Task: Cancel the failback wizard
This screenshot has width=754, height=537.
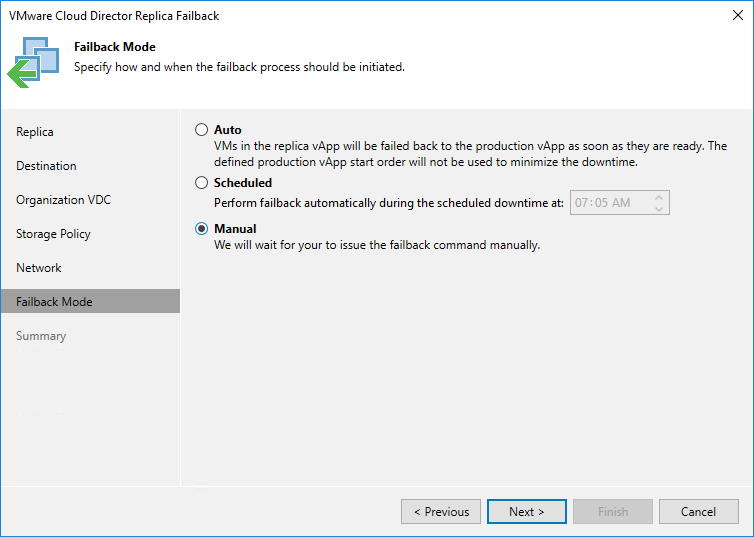Action: tap(698, 512)
